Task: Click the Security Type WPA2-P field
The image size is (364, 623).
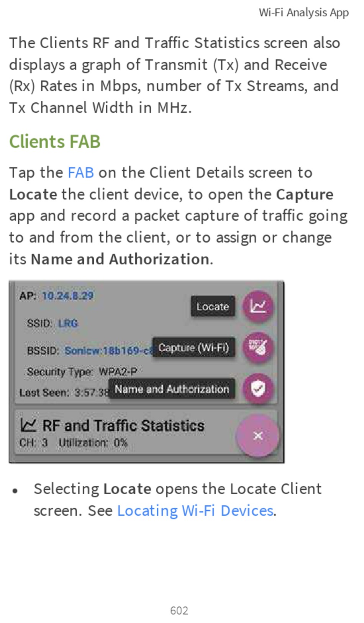Action: pyautogui.click(x=82, y=372)
